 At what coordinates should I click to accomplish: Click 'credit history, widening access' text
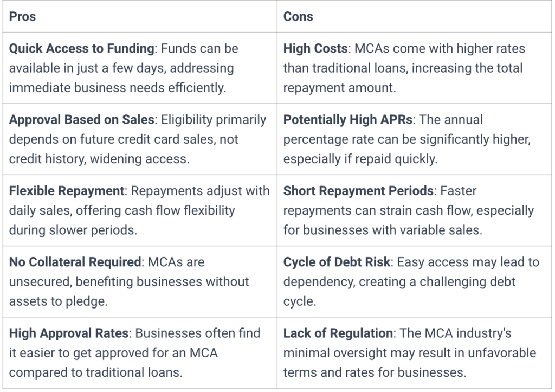(x=99, y=159)
